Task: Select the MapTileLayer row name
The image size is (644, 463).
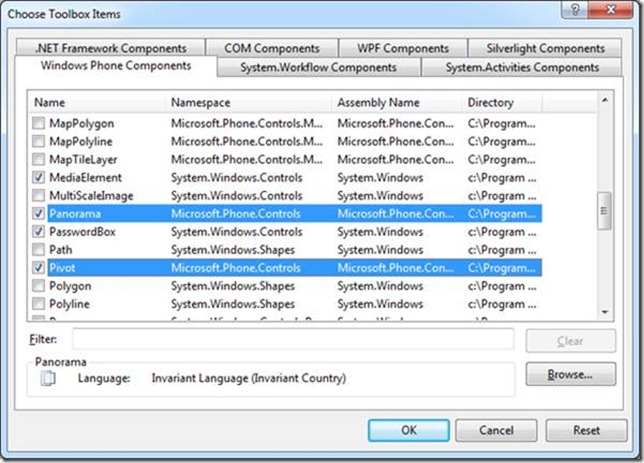Action: pyautogui.click(x=83, y=159)
